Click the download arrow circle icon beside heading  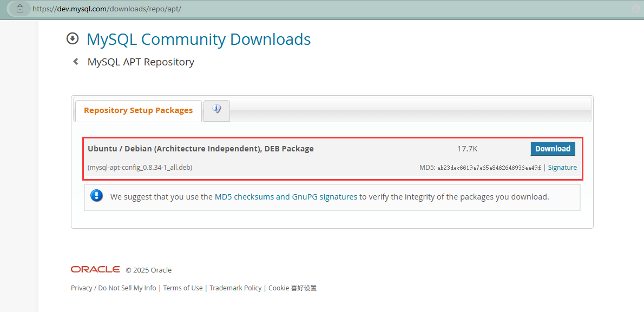73,38
